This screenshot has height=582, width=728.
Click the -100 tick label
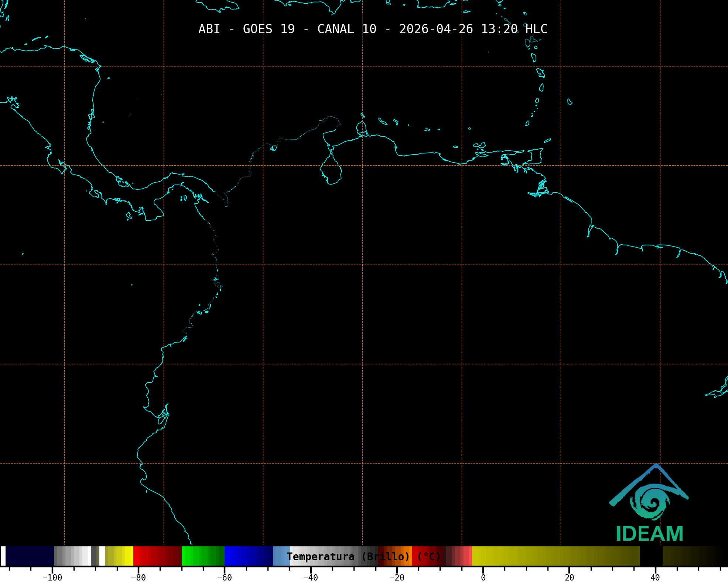point(52,578)
